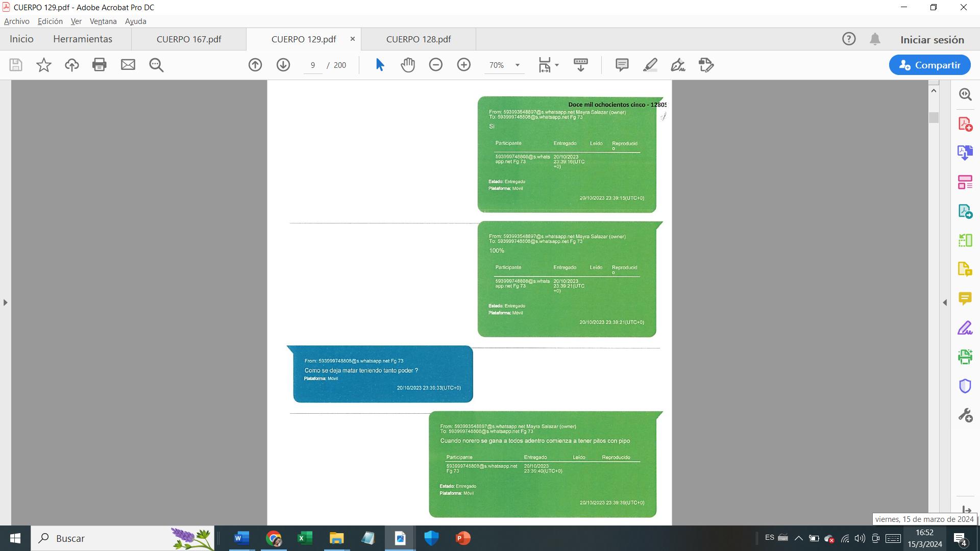
Task: Open Organize Pages tool in right pane
Action: click(x=965, y=182)
